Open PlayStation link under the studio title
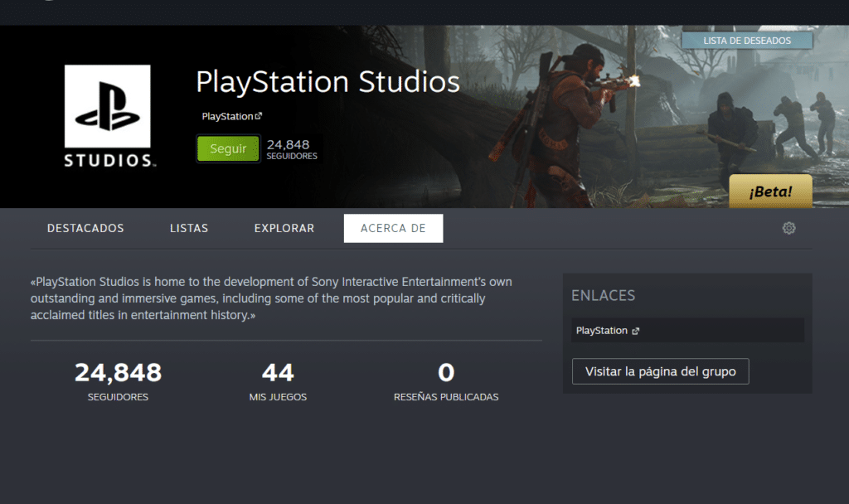849x504 pixels. 232,116
